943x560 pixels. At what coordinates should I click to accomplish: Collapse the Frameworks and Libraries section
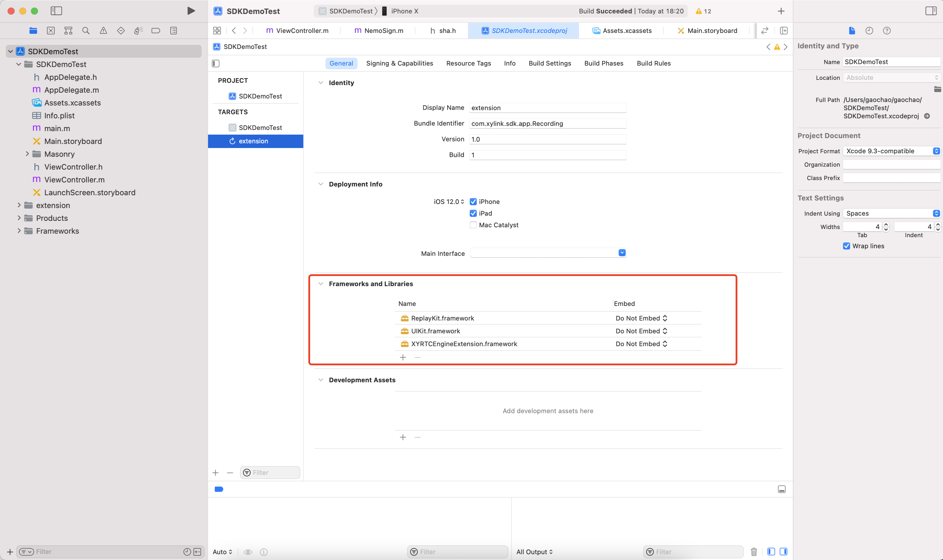coord(321,284)
